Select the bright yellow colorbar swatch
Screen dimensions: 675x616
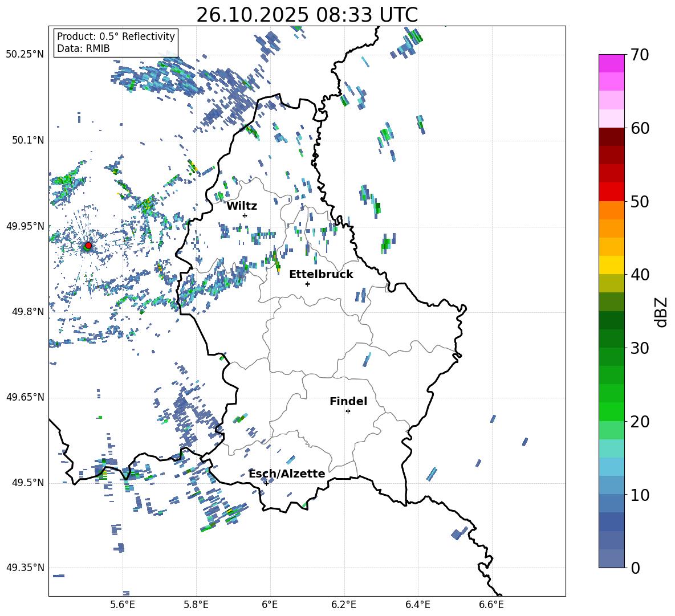[612, 265]
